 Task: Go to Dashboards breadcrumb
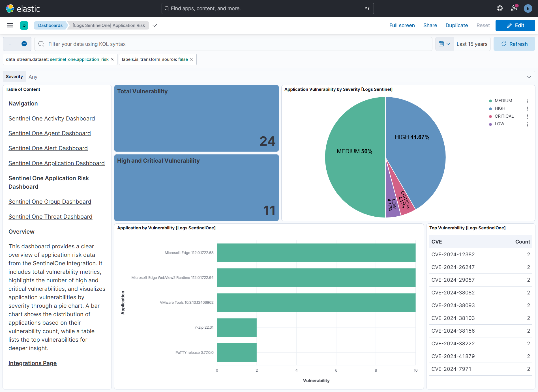pos(50,25)
